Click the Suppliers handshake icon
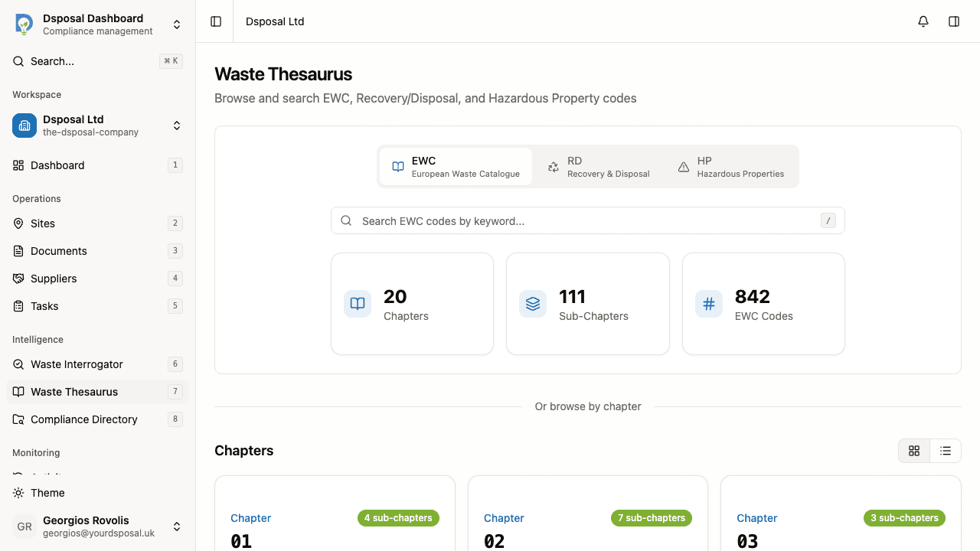 point(18,279)
